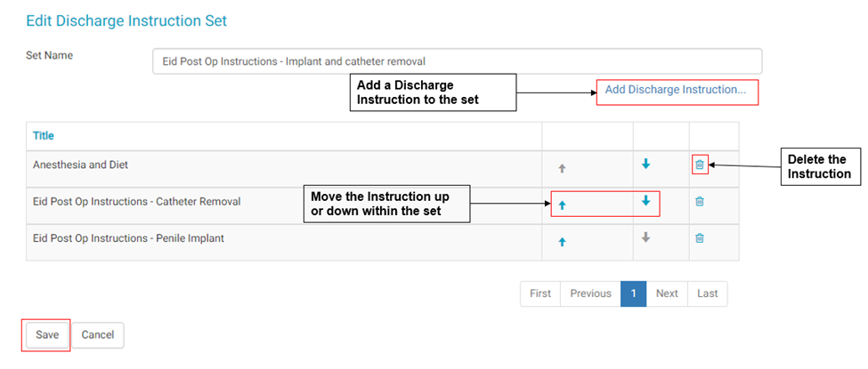Image resolution: width=868 pixels, height=369 pixels.
Task: Go to the First page
Action: click(540, 293)
